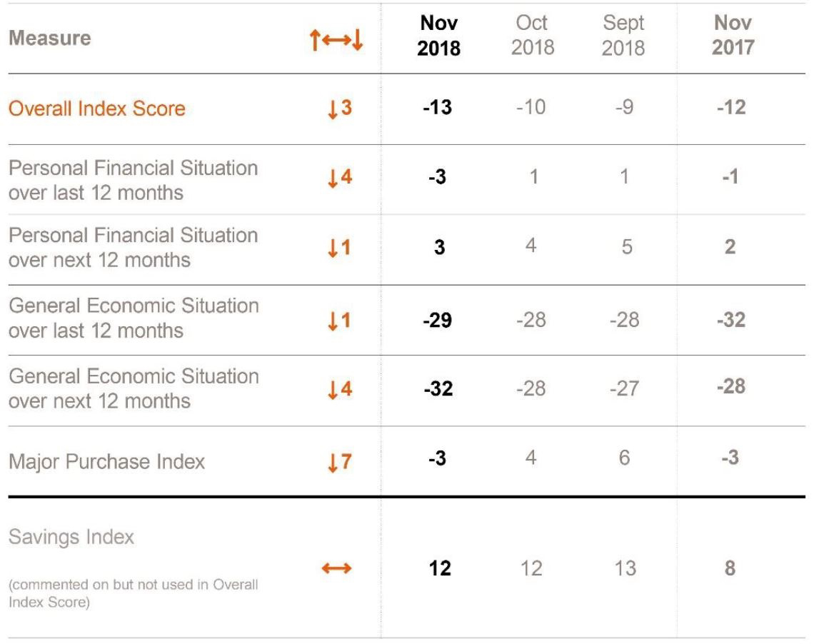814x644 pixels.
Task: Click the down arrow 1 for General Economic last 12 months
Action: [x=340, y=320]
